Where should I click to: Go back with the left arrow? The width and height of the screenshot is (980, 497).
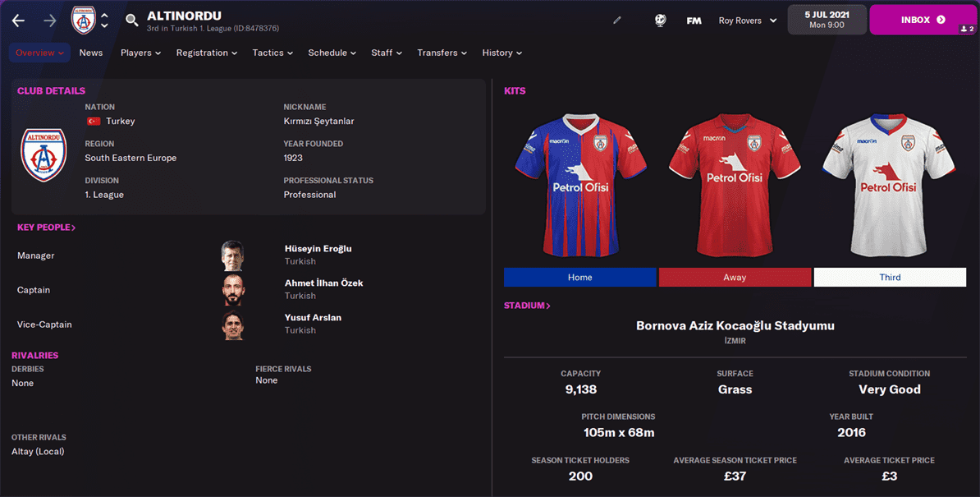[18, 21]
